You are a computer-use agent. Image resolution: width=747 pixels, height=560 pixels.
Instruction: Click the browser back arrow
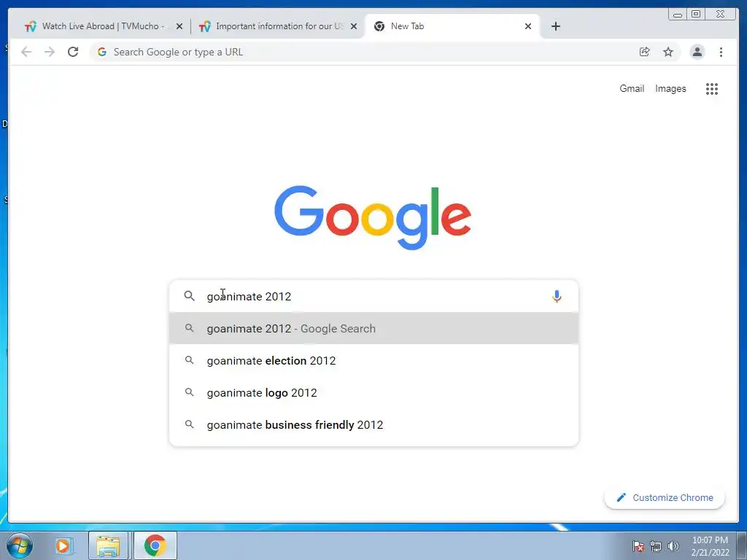coord(26,52)
